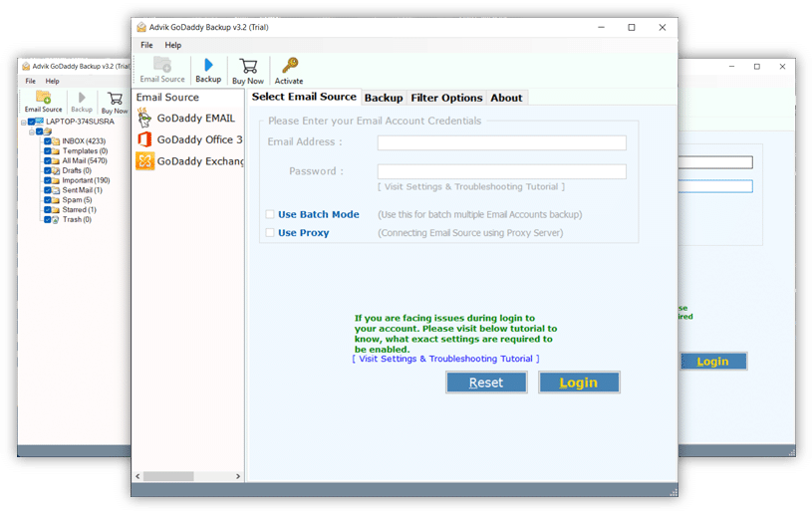Select the Trash (0) tree label
The height and width of the screenshot is (514, 812).
tap(77, 220)
